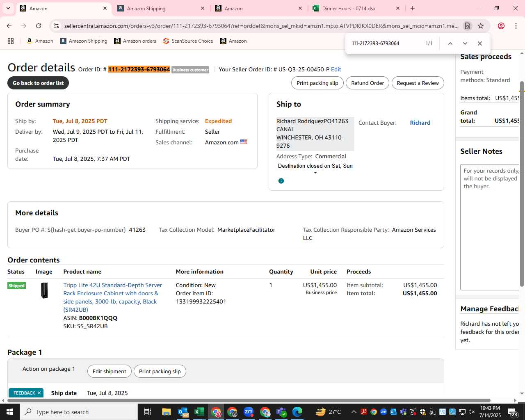525x420 pixels.
Task: Reload the Seller Central page
Action: pos(39,26)
